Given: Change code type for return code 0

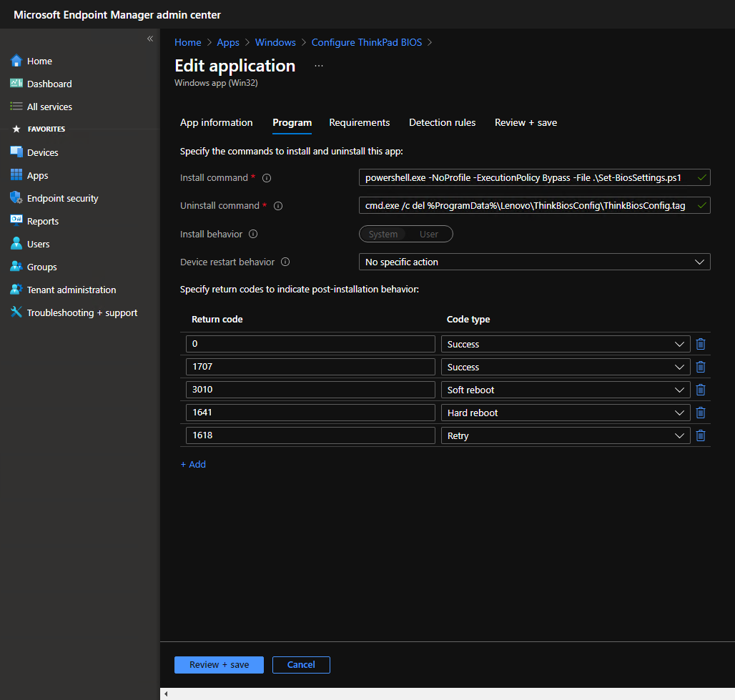Looking at the screenshot, I should [566, 344].
